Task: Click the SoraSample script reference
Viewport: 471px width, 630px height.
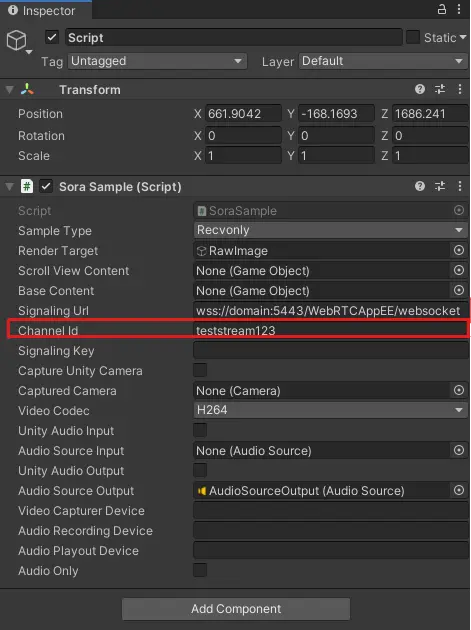Action: [322, 210]
